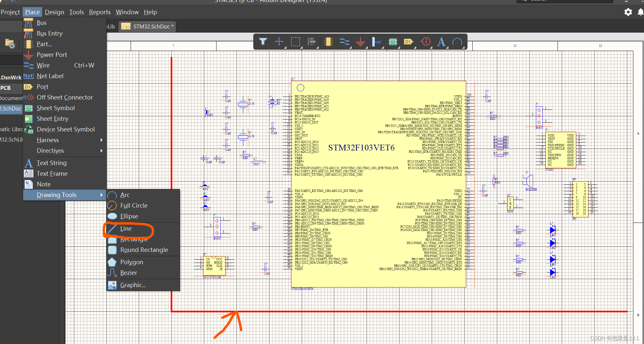Select the harness tool in toolbar
Image resolution: width=644 pixels, height=344 pixels.
point(377,42)
